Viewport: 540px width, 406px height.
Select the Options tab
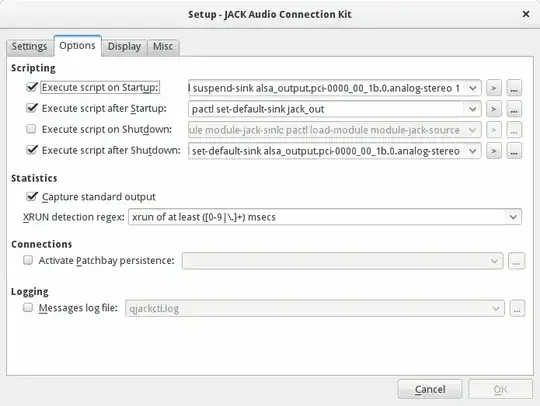coord(77,45)
